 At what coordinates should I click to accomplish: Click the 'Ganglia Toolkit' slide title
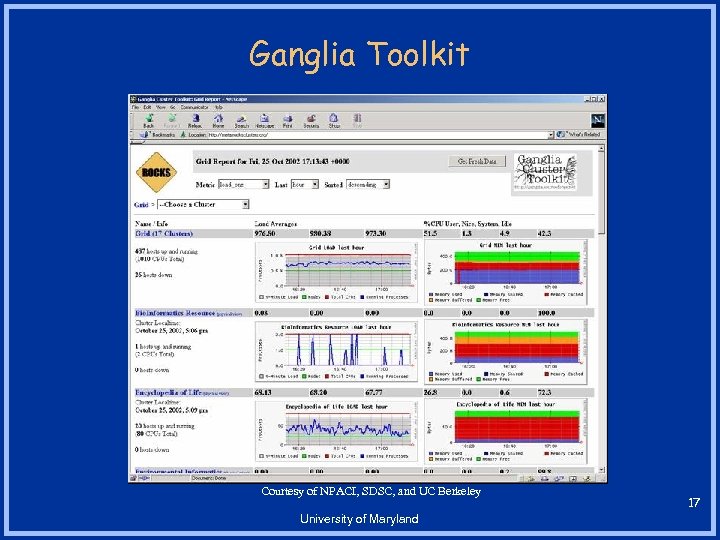click(x=359, y=54)
